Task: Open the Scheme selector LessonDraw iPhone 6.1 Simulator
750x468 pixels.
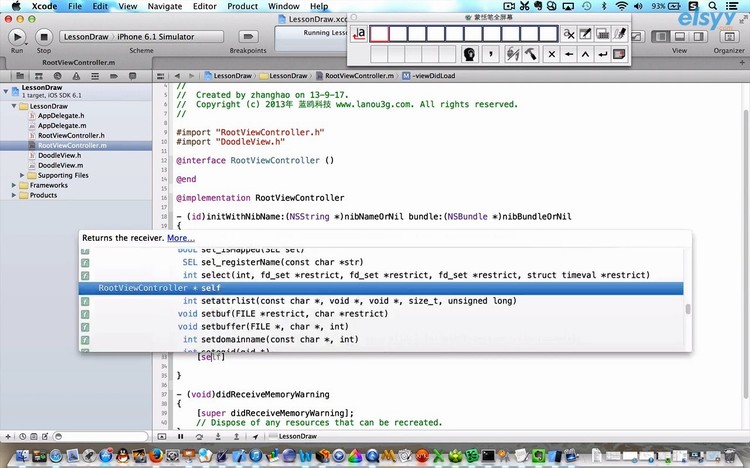Action: pyautogui.click(x=142, y=37)
